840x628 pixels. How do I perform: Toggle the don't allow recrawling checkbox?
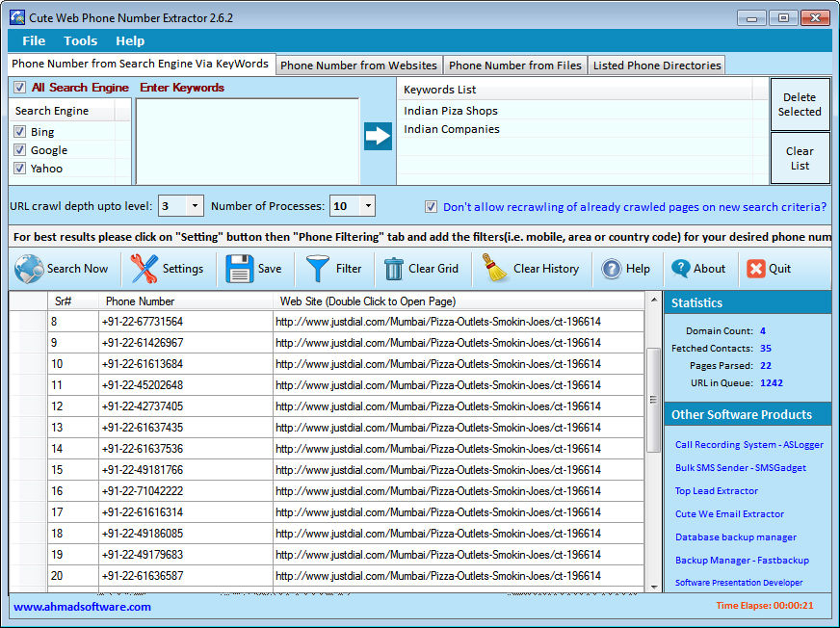(x=431, y=207)
